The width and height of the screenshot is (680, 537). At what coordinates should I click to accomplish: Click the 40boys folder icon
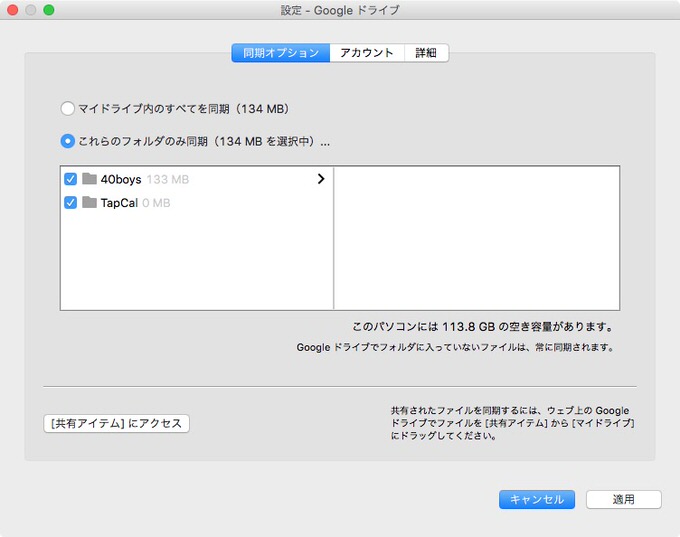[x=89, y=178]
